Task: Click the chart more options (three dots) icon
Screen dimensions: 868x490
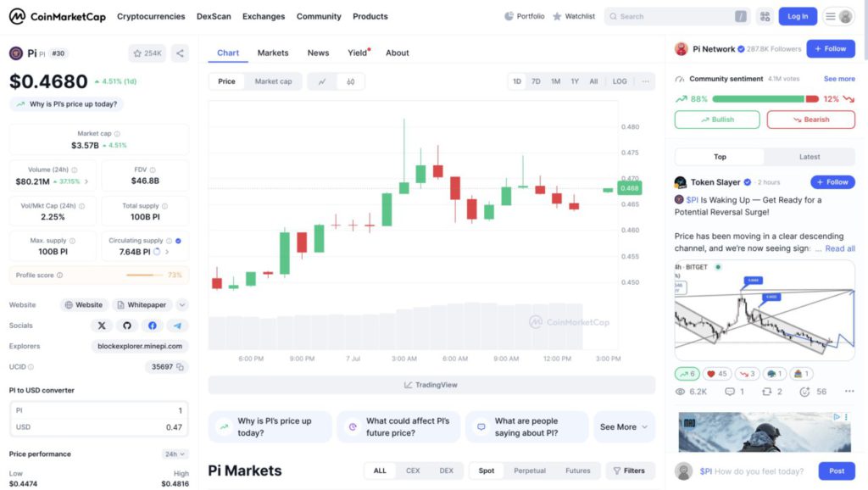Action: tap(645, 81)
